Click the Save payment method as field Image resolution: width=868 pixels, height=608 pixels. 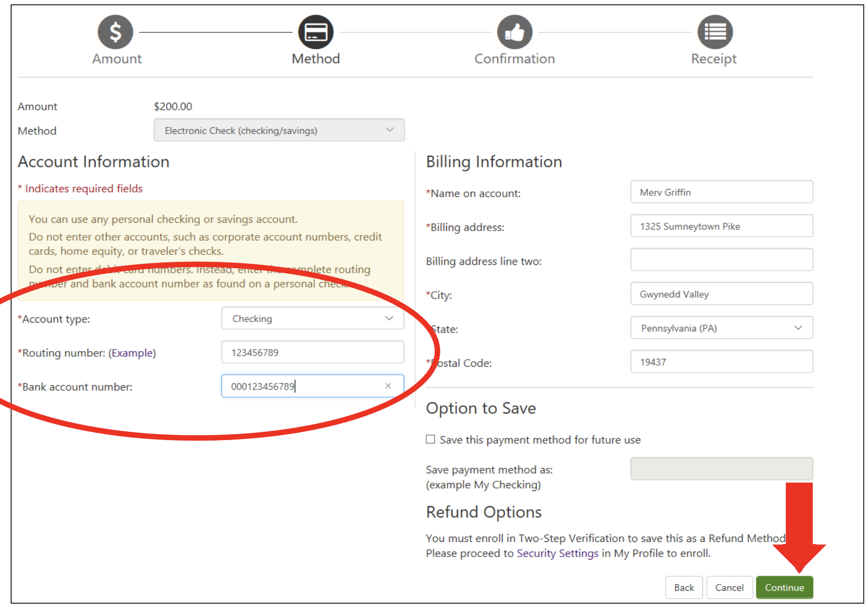pyautogui.click(x=721, y=468)
